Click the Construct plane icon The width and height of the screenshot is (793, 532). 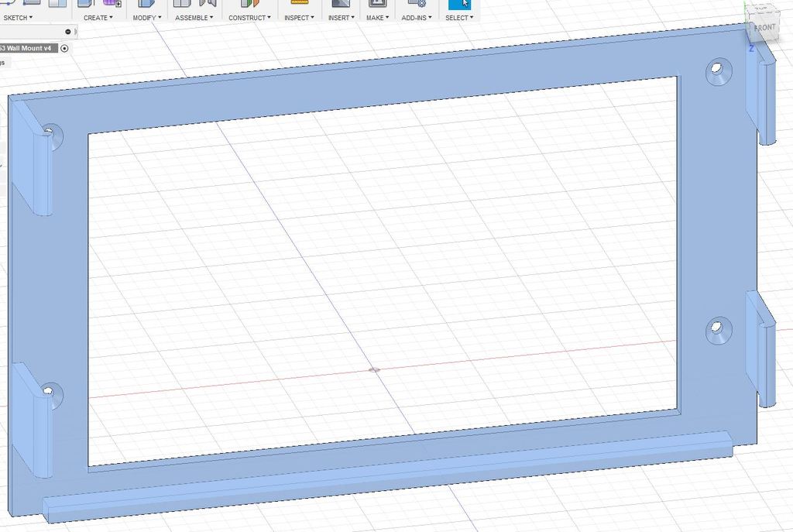click(249, 4)
